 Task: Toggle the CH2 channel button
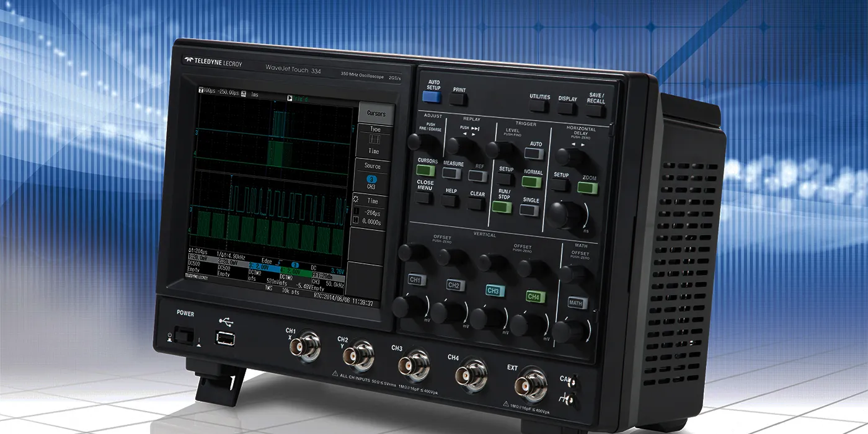[454, 285]
